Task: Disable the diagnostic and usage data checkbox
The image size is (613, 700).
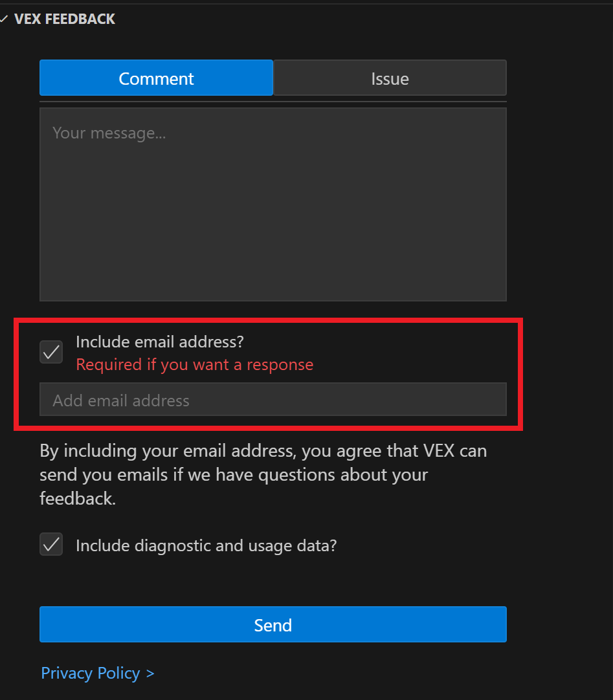Action: tap(51, 545)
